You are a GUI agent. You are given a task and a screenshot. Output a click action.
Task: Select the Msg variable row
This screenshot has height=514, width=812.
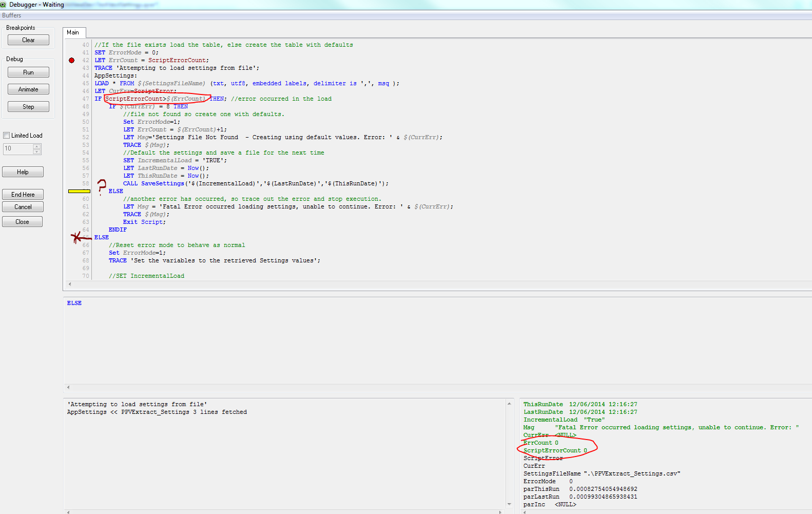(661, 427)
